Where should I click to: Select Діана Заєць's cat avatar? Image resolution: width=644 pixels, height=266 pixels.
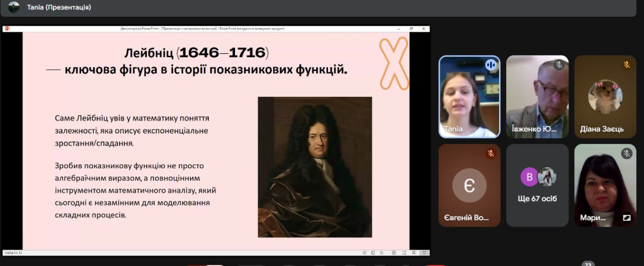pos(605,96)
